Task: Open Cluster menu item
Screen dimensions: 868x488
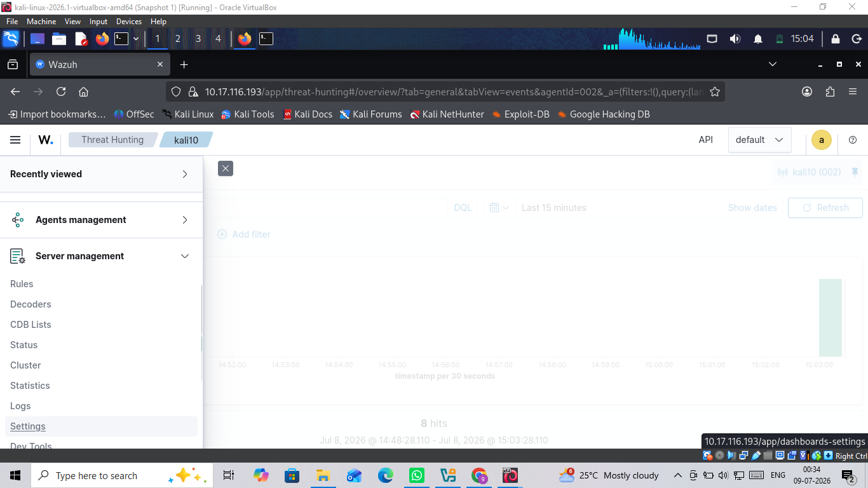Action: point(25,365)
